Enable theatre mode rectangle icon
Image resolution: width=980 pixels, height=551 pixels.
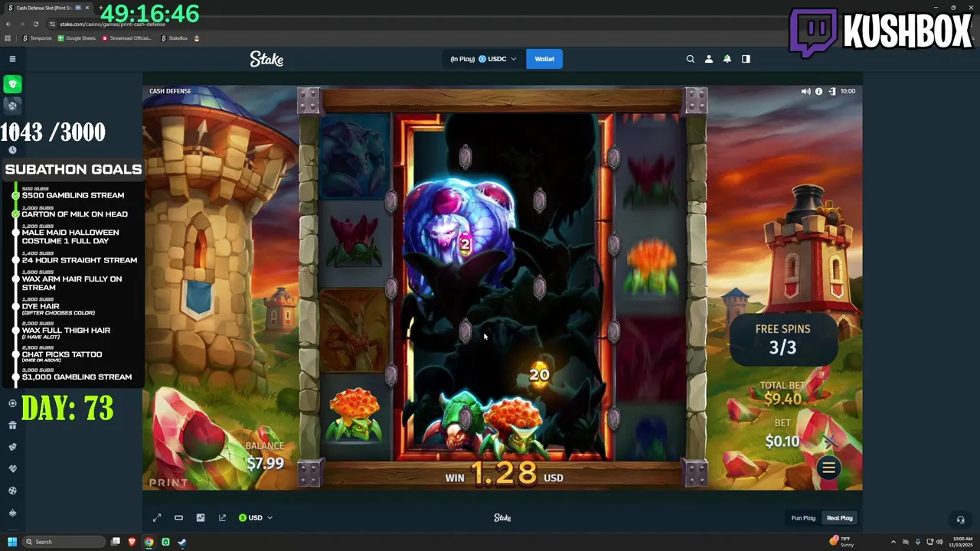click(x=178, y=518)
